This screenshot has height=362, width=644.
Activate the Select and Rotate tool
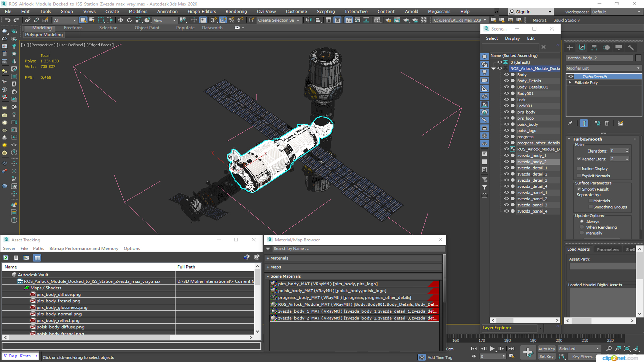(x=129, y=20)
